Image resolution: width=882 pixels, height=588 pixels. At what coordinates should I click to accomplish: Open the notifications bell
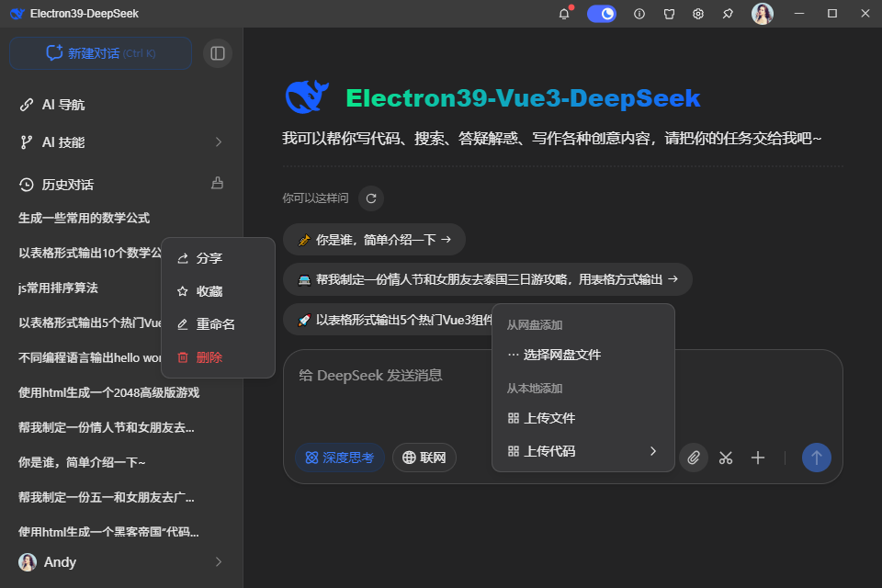pyautogui.click(x=564, y=14)
